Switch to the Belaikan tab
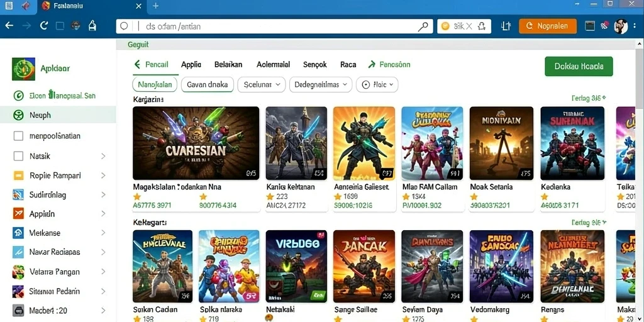Screen dimensions: 644x322 coord(228,65)
